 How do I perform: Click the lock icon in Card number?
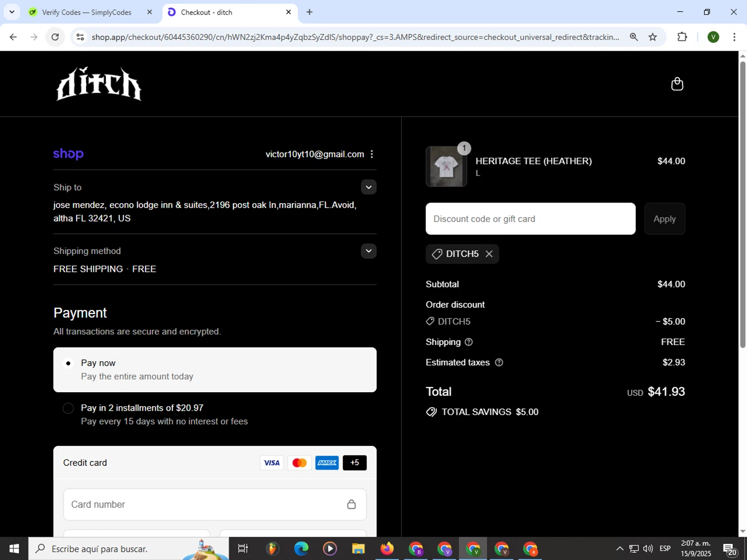click(x=351, y=504)
